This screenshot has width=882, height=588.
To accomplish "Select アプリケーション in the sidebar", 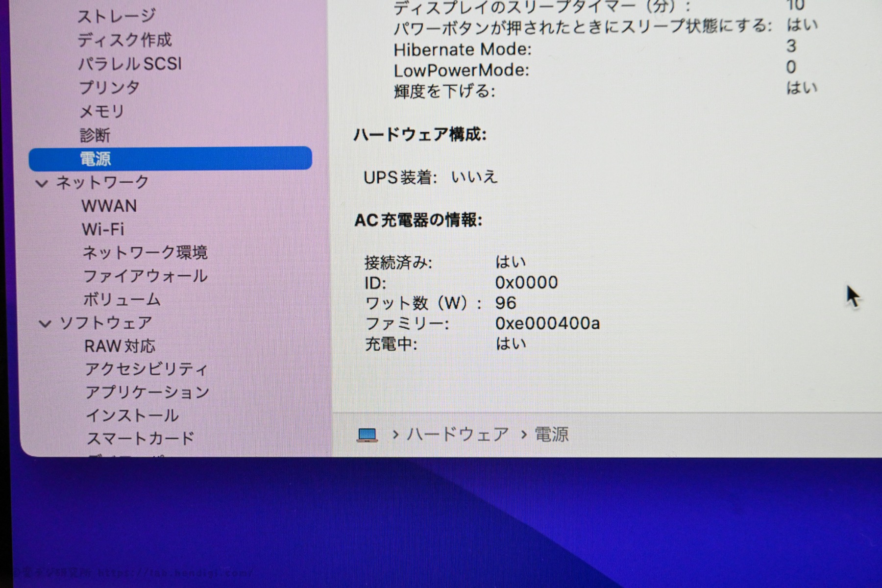I will (147, 393).
